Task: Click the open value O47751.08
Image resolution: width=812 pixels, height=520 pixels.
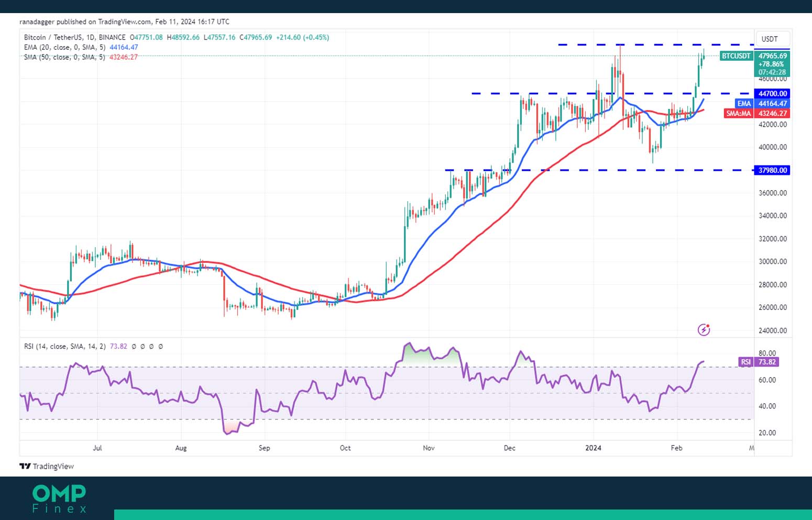Action: coord(147,37)
